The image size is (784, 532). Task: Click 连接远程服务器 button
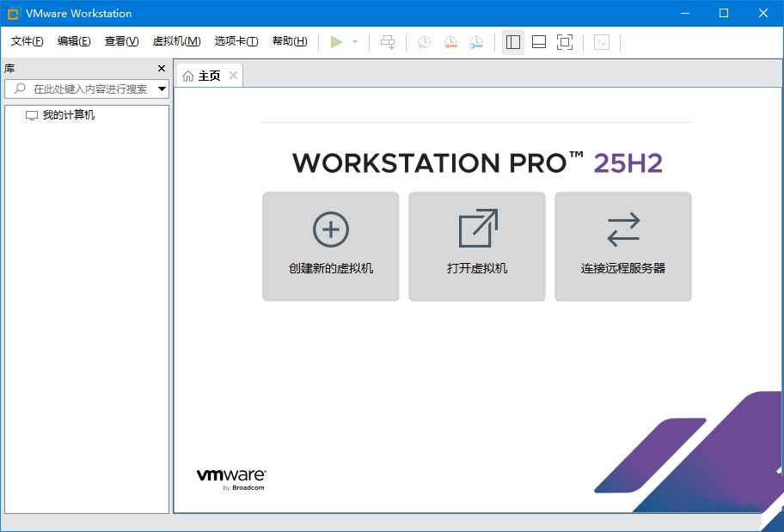tap(622, 246)
